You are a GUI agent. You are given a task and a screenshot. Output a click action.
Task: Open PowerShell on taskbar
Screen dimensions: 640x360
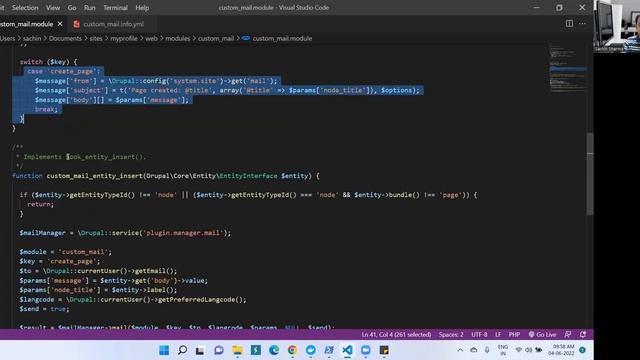point(329,350)
